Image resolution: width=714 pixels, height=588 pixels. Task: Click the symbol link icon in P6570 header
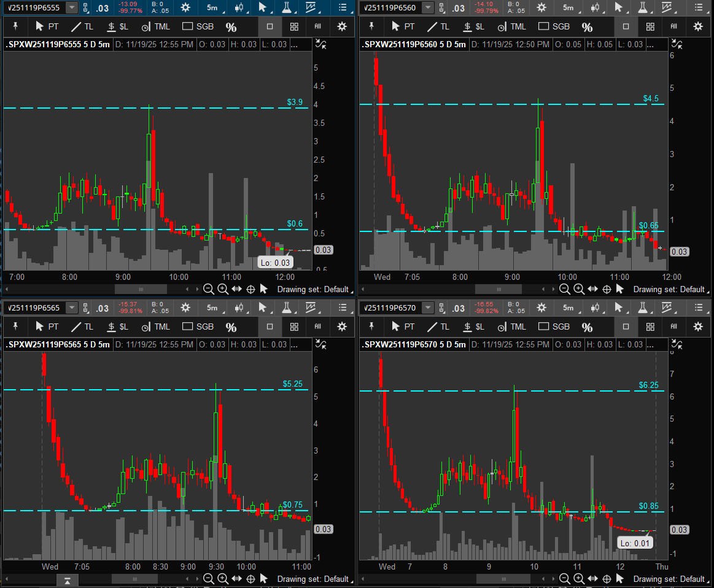coord(443,308)
